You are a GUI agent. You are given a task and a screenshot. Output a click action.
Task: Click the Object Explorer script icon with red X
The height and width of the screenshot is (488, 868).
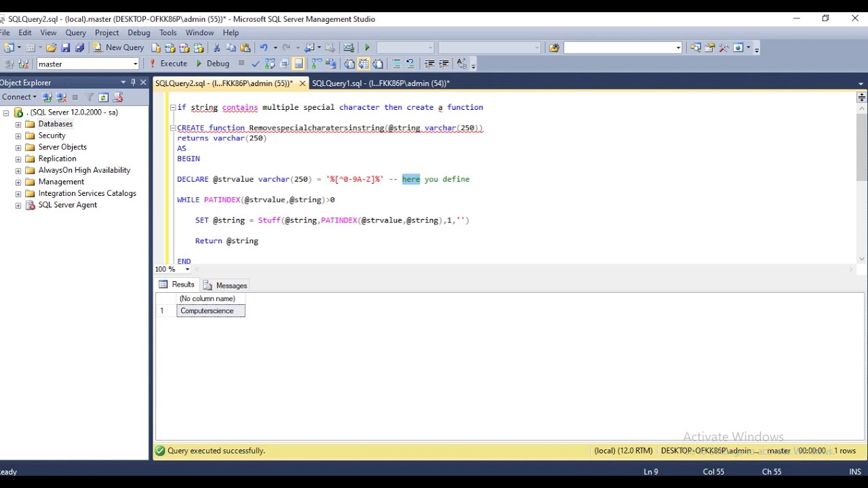coord(117,98)
